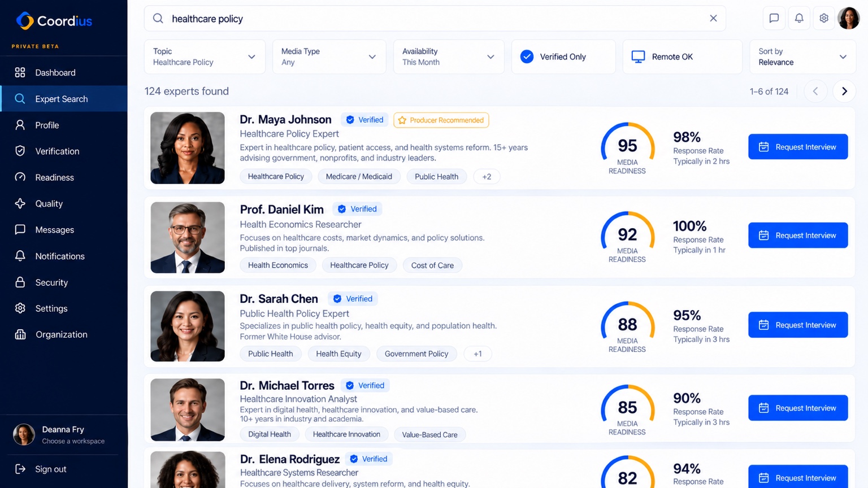Go to the next page of results
The image size is (868, 488).
coord(844,91)
